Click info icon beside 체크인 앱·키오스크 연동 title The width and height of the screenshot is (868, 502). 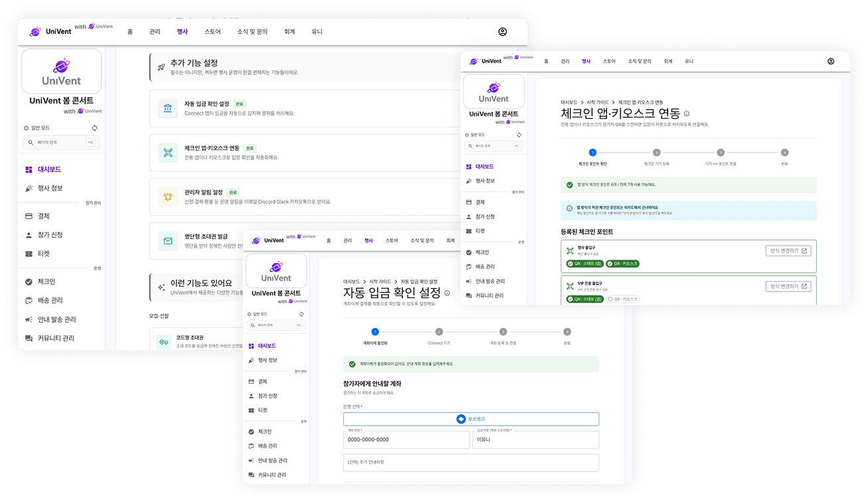pos(687,114)
